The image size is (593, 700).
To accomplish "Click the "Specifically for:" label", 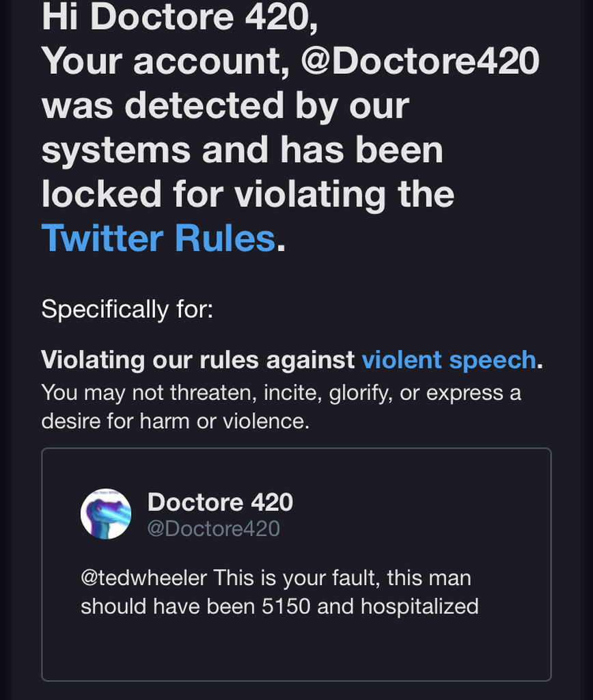I will 127,309.
